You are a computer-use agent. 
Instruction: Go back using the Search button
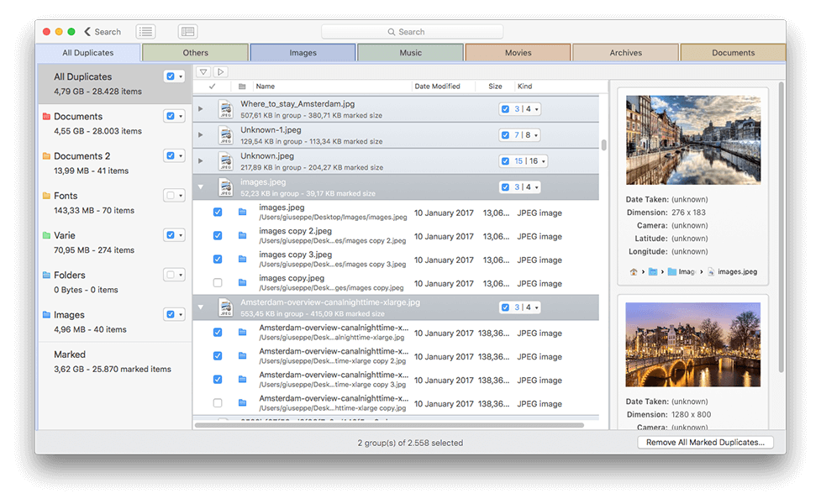101,31
